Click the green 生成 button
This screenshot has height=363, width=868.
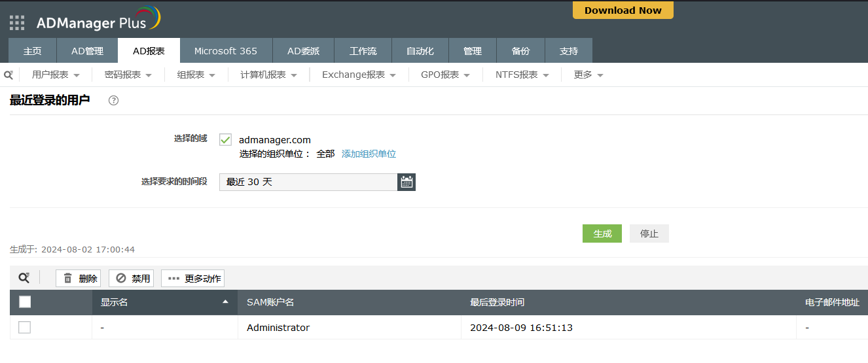point(602,233)
